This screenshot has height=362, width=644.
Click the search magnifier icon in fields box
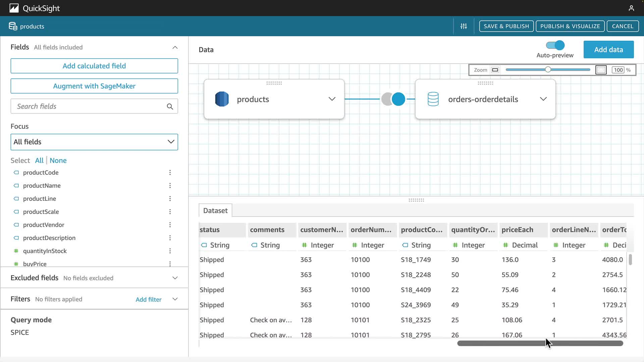coord(170,107)
